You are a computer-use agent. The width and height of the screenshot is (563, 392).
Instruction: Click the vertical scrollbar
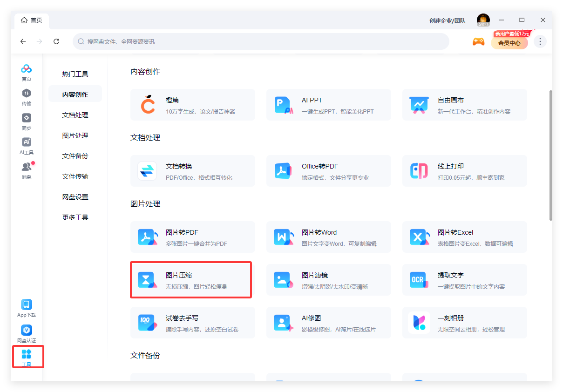(551, 155)
